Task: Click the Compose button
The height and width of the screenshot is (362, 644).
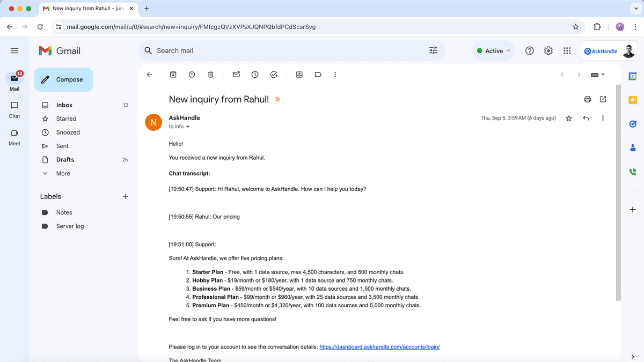Action: pos(63,79)
